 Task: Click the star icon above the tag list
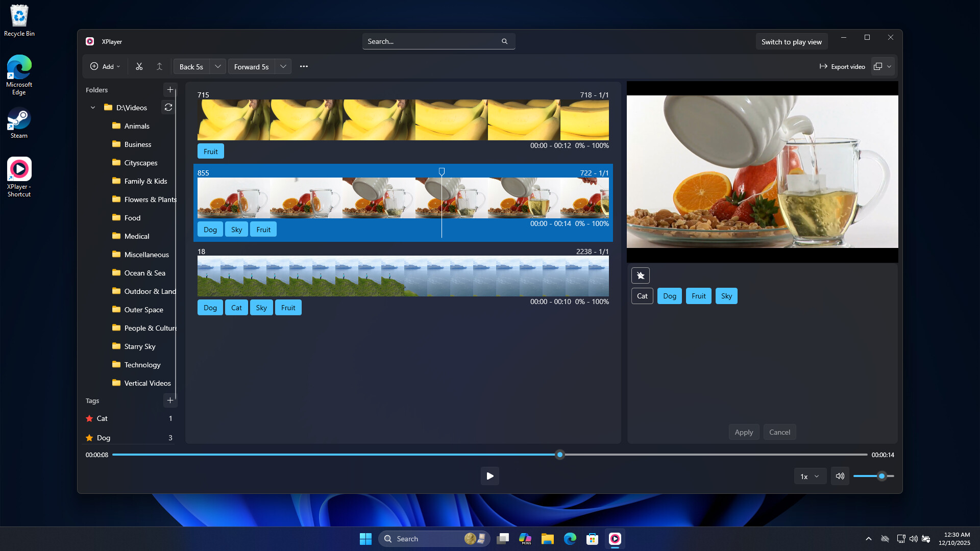(641, 275)
